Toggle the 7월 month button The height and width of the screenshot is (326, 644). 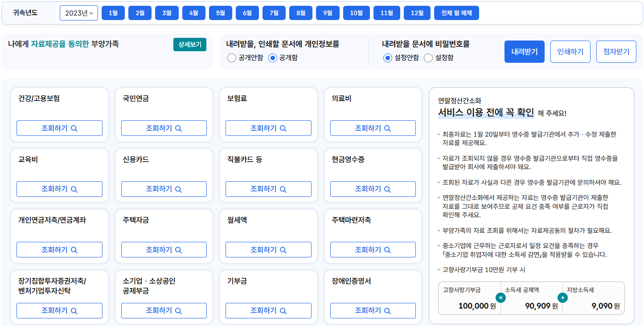point(274,13)
